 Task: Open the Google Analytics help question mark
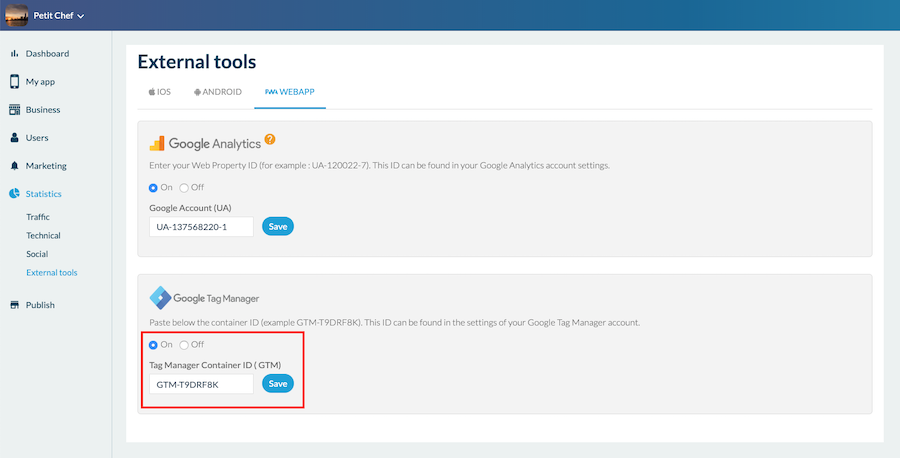270,141
